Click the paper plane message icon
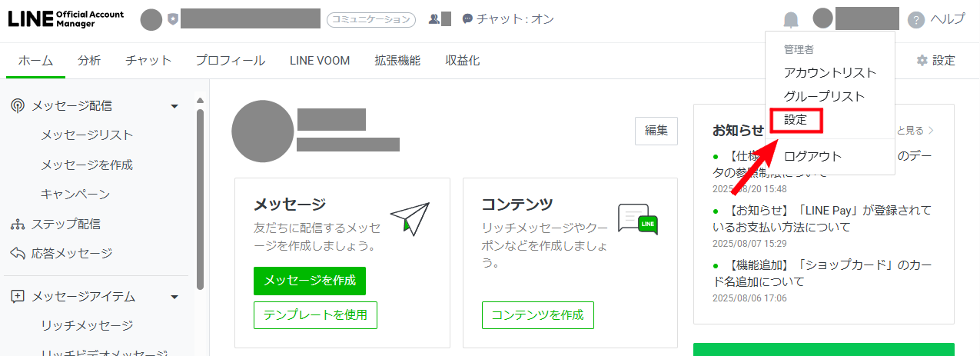This screenshot has height=356, width=980. [410, 218]
